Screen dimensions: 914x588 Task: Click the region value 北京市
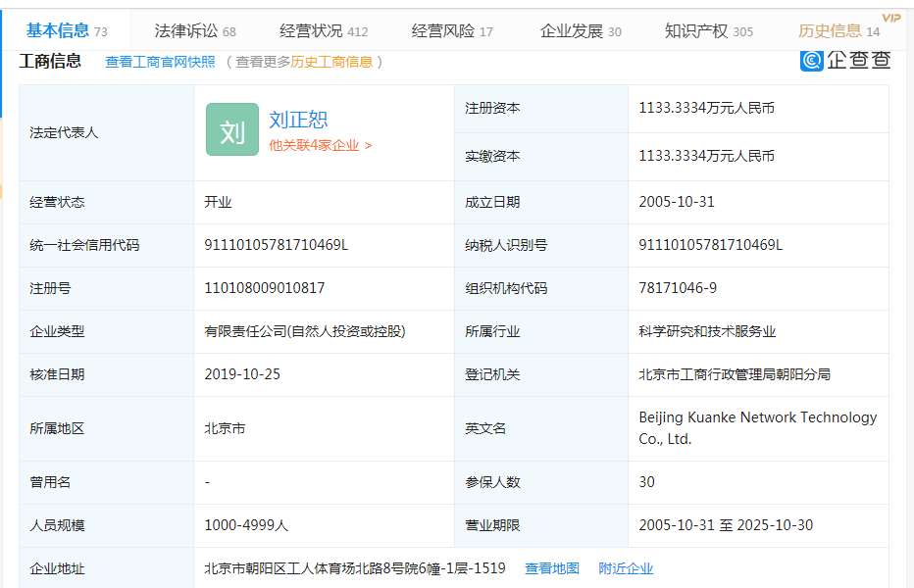(x=225, y=428)
